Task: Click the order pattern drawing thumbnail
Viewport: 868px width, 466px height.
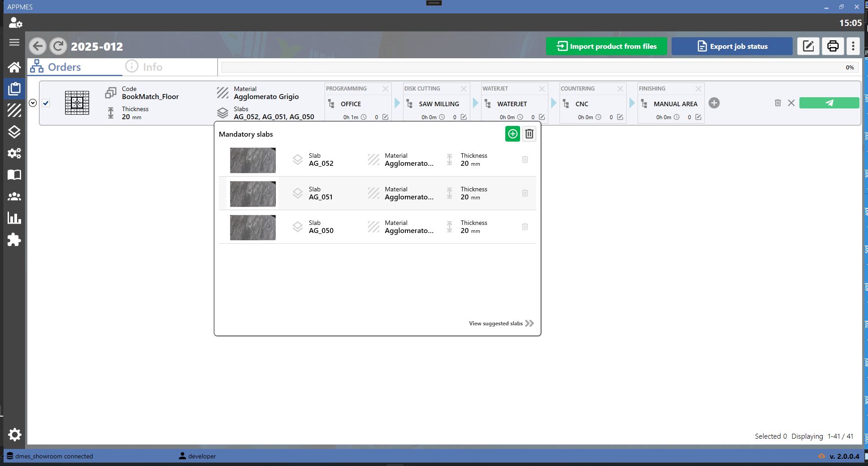Action: [77, 103]
